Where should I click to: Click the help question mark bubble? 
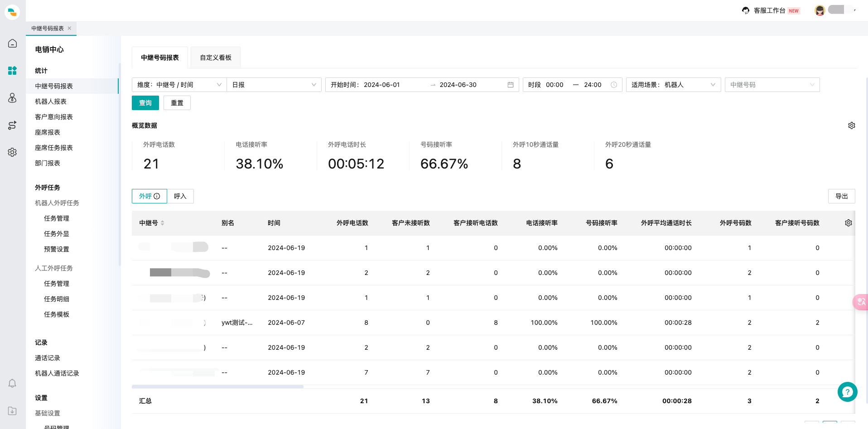[x=848, y=392]
